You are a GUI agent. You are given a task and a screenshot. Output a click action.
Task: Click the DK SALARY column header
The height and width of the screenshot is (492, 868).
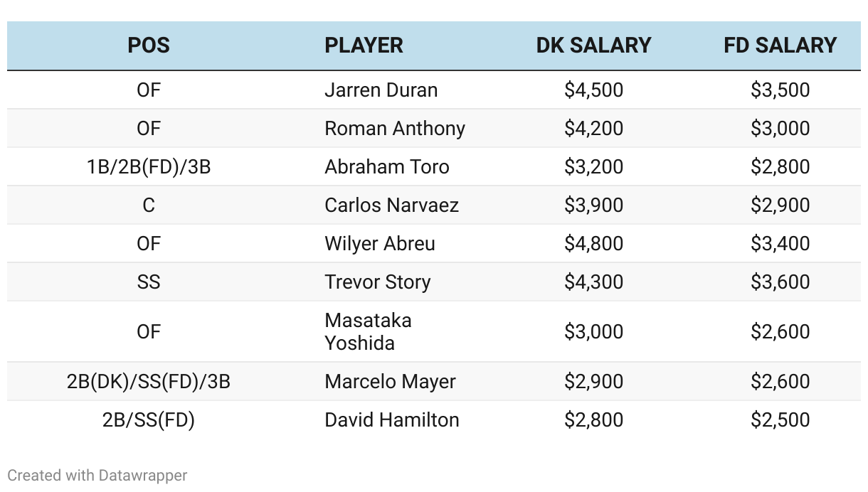tap(593, 46)
